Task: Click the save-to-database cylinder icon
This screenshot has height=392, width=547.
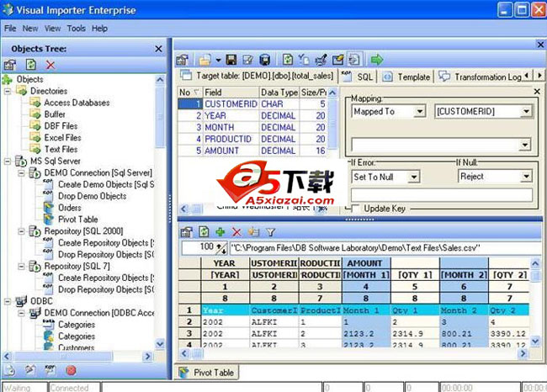Action: [265, 60]
